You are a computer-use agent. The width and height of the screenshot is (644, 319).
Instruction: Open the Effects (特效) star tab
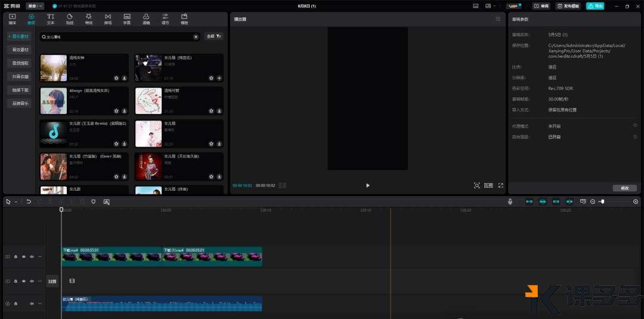point(89,19)
